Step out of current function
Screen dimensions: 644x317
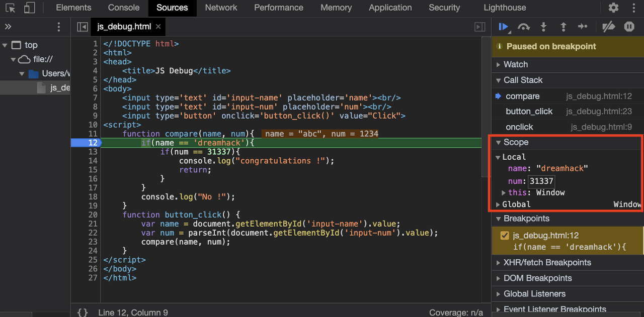563,27
